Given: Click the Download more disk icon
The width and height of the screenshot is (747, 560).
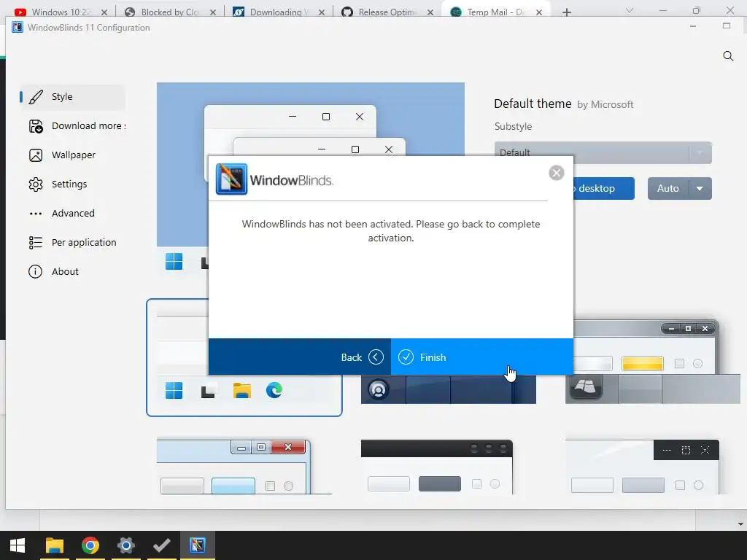Looking at the screenshot, I should click(x=36, y=126).
